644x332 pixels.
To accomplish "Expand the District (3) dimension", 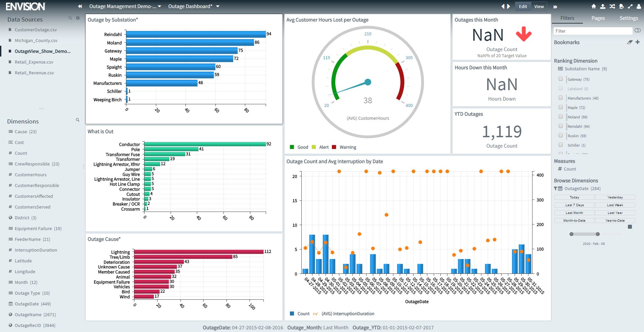I will point(23,218).
